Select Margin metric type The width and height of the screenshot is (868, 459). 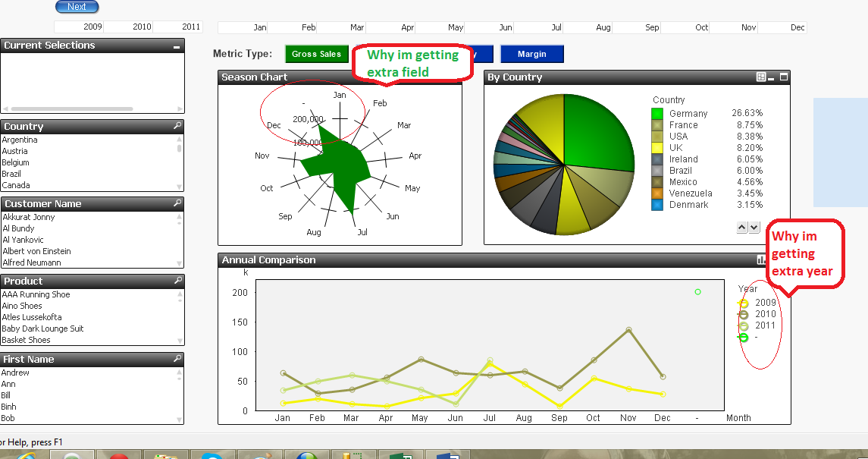[x=532, y=54]
